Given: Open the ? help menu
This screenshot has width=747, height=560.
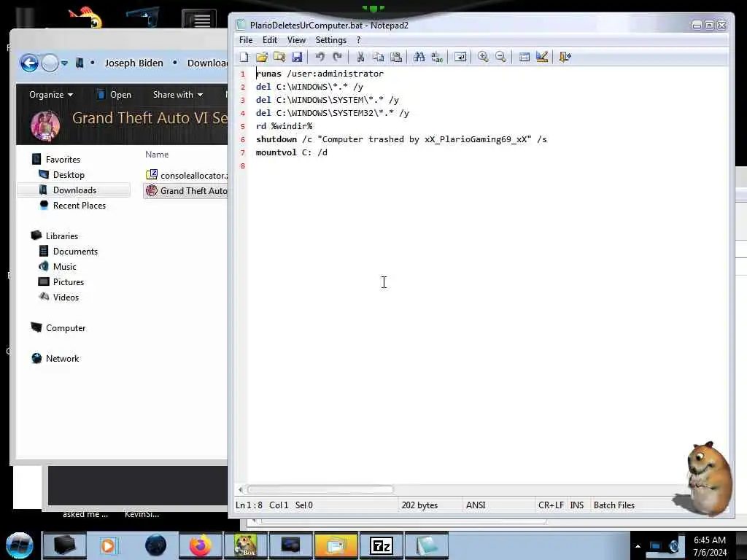Looking at the screenshot, I should coord(359,40).
